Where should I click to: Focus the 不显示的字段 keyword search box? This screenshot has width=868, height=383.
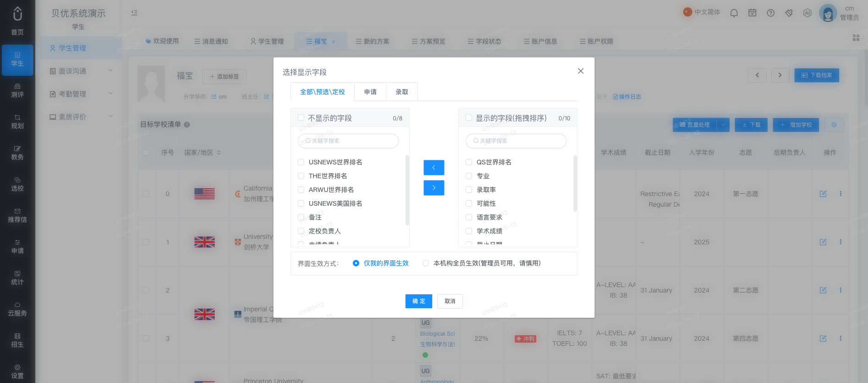(348, 141)
